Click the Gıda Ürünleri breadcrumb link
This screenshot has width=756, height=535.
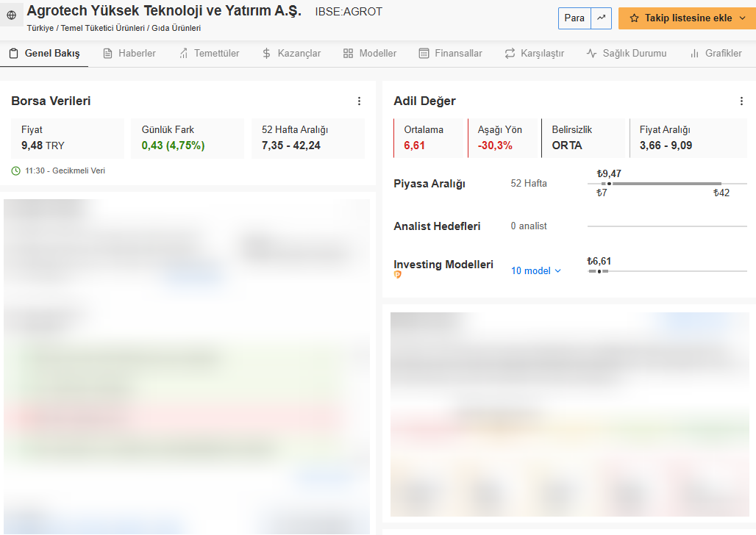pos(176,28)
